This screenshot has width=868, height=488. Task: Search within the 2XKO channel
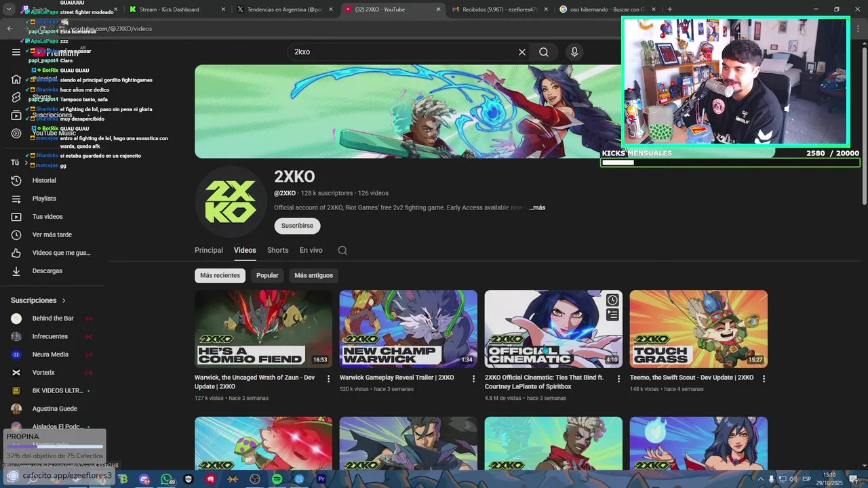point(342,250)
